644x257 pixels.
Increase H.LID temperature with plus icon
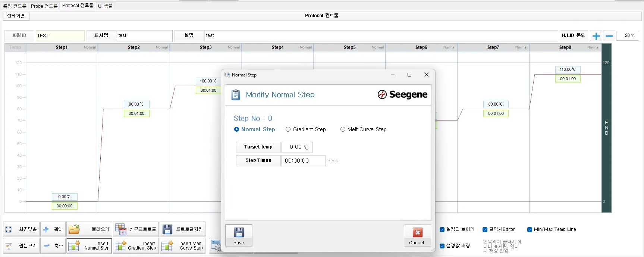click(x=596, y=36)
